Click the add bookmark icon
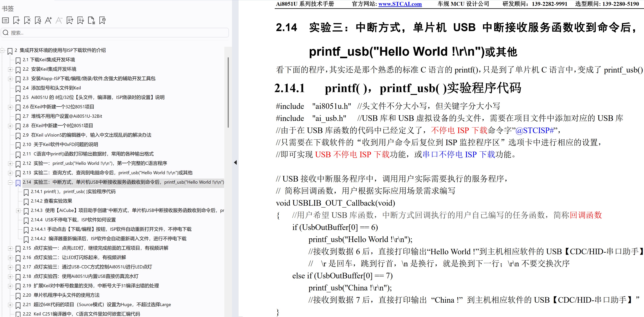The width and height of the screenshot is (644, 317). tap(17, 21)
